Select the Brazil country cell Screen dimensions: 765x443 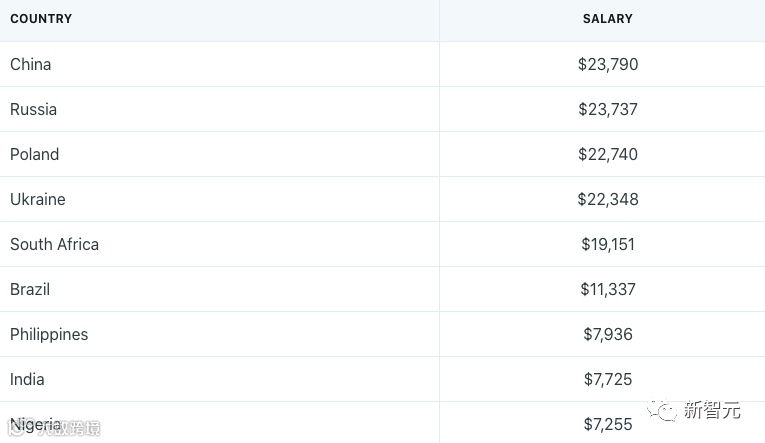(x=30, y=289)
